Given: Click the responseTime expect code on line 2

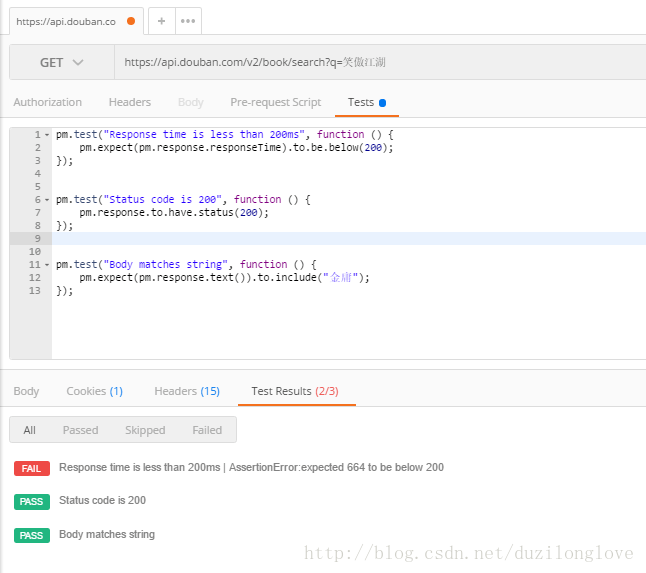Looking at the screenshot, I should [236, 147].
